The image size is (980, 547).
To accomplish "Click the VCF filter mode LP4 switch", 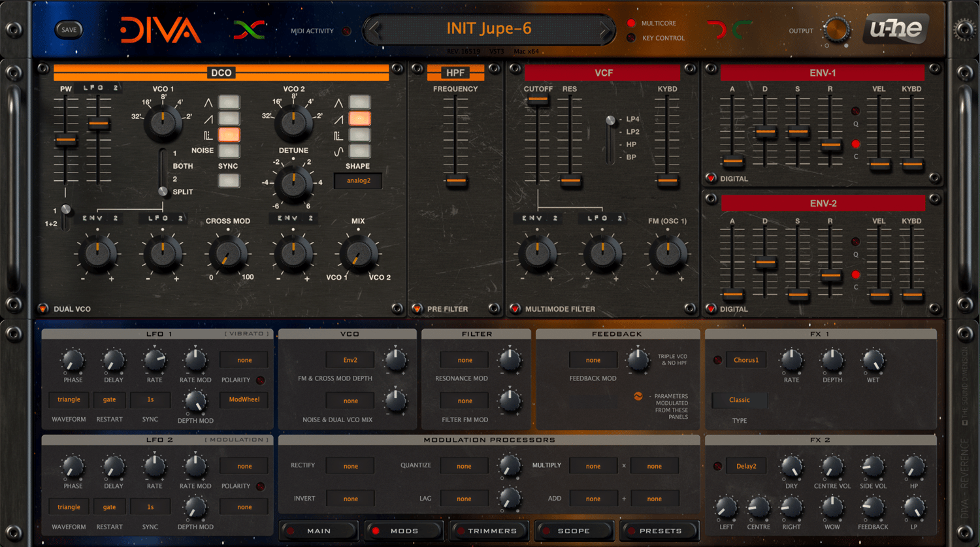I will pyautogui.click(x=610, y=120).
